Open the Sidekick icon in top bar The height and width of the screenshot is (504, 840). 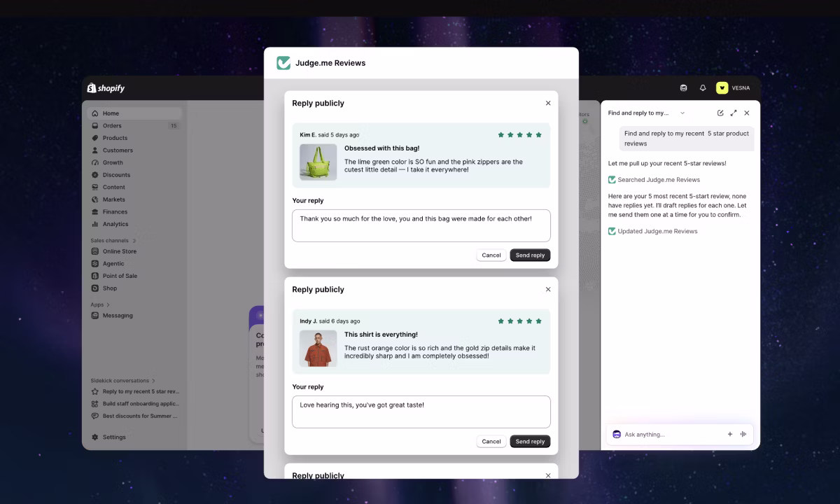(x=684, y=88)
